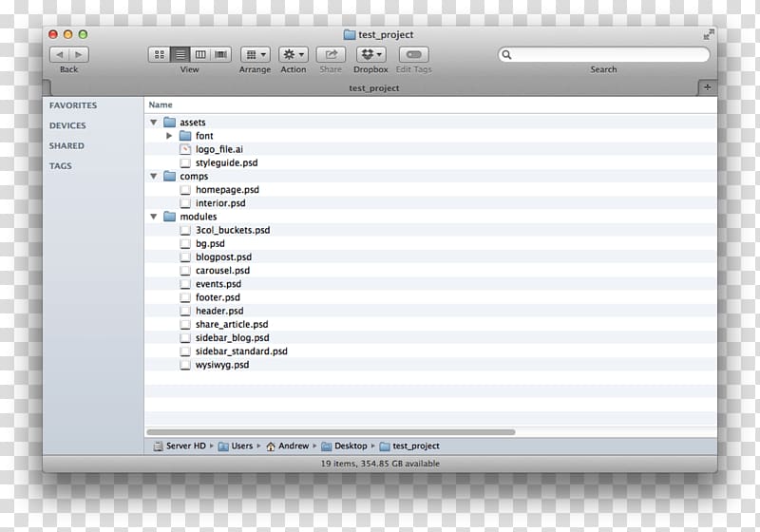Viewport: 760px width, 532px height.
Task: Switch to icon view mode
Action: tap(160, 55)
